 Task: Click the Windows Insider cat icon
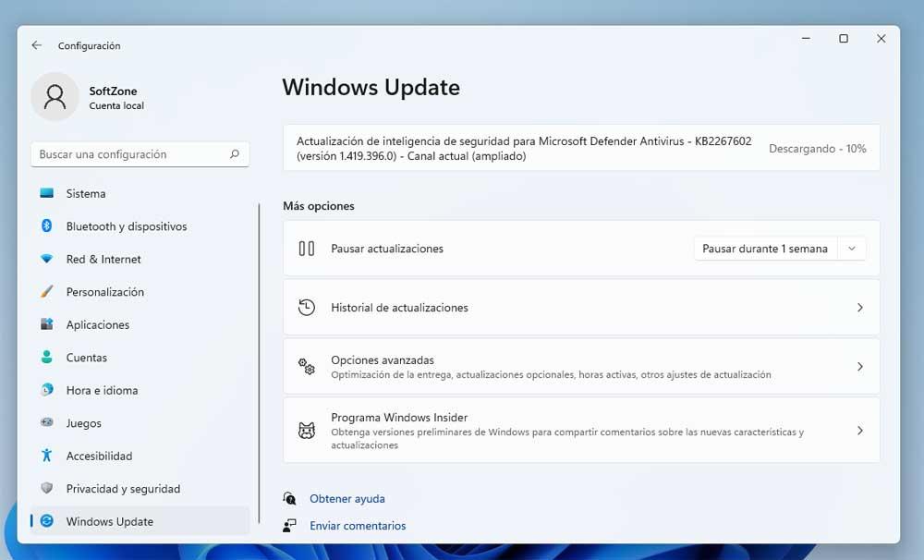pos(307,431)
